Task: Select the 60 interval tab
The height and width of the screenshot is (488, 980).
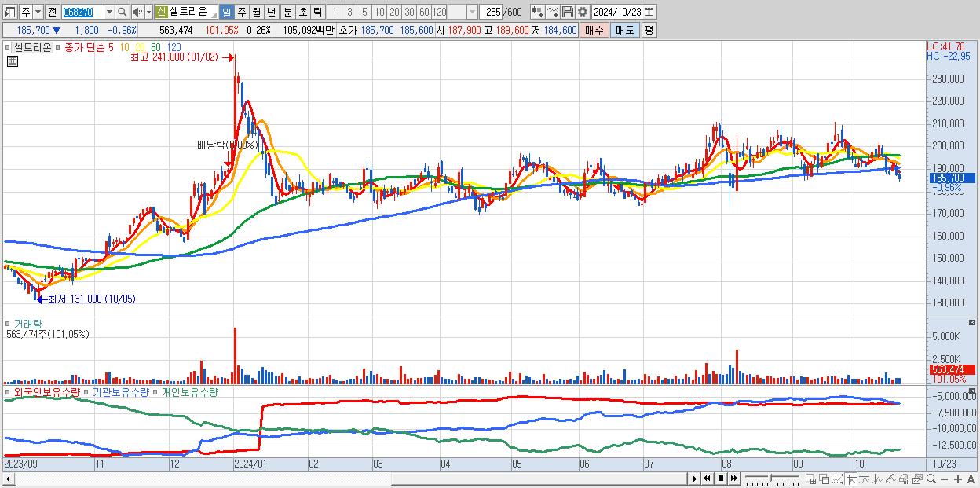Action: pos(424,12)
